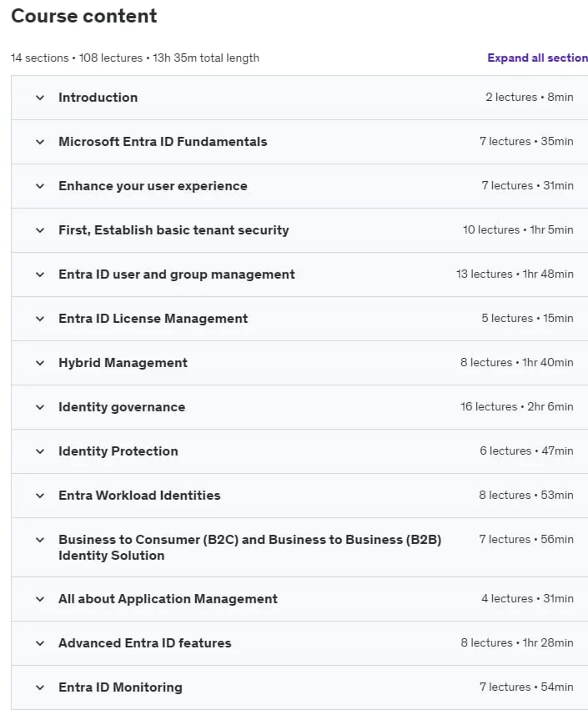This screenshot has width=588, height=710.
Task: Click chevron beside Enhance your user experience
Action: click(40, 186)
